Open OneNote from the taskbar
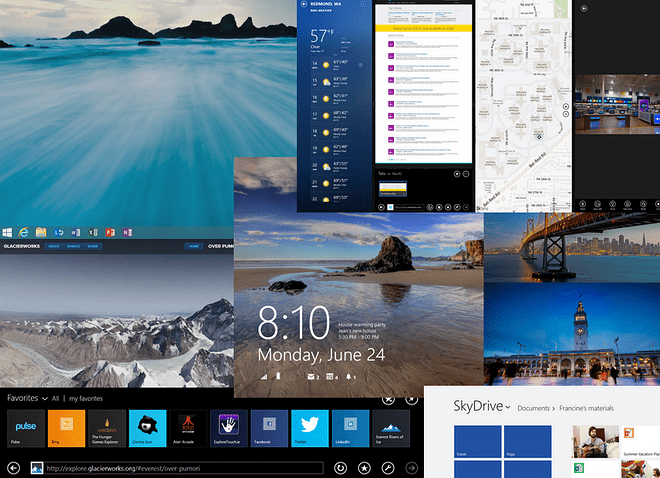 pyautogui.click(x=127, y=232)
